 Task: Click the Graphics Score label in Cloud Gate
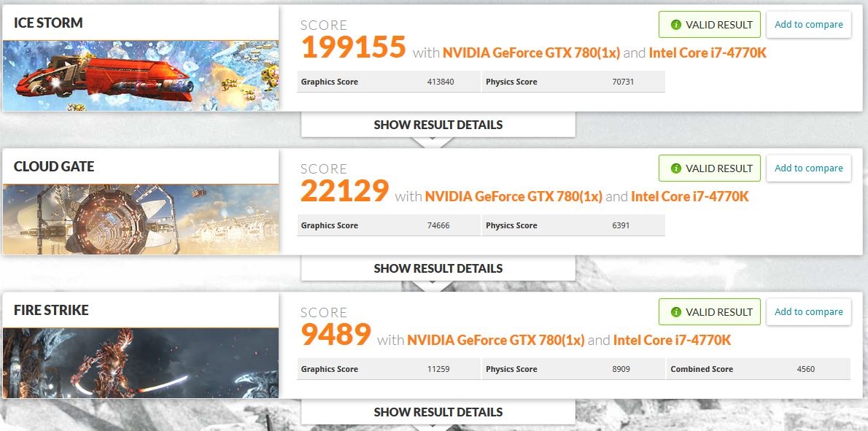330,226
